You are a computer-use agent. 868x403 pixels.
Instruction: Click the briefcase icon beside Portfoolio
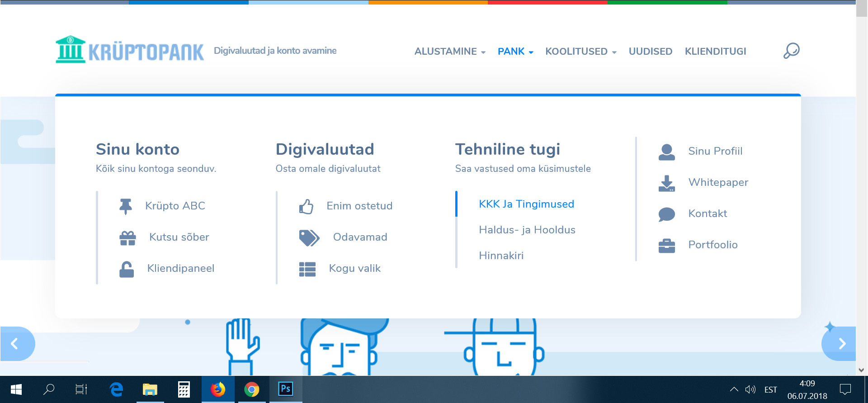point(667,246)
